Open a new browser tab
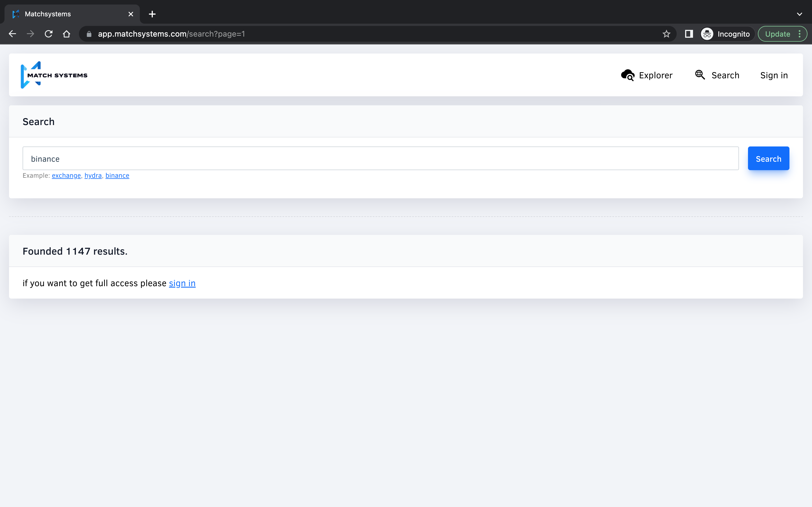This screenshot has width=812, height=507. (x=152, y=14)
